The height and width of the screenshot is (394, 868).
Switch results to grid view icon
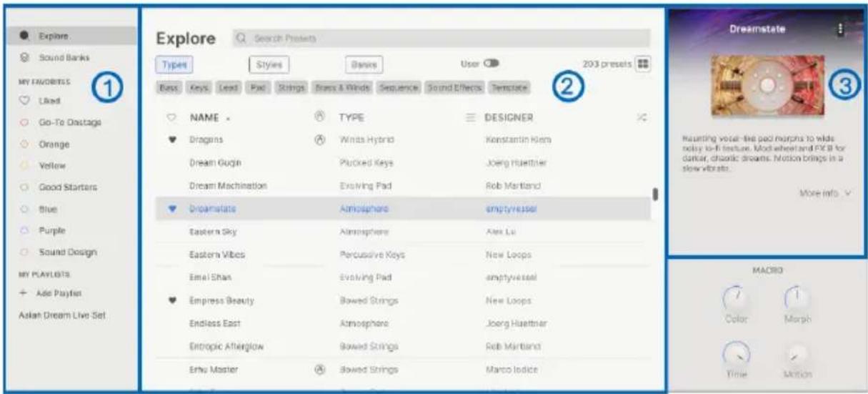pyautogui.click(x=643, y=64)
